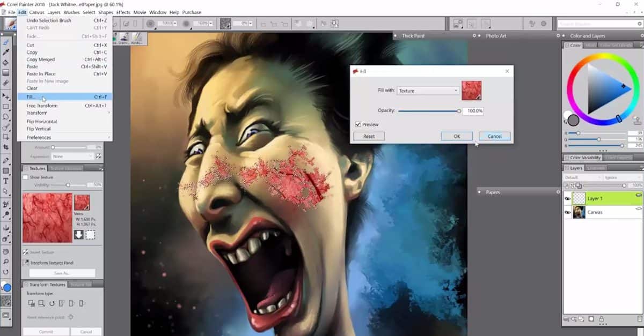Viewport: 644px width, 336px height.
Task: Open the Fill with dropdown showing Texture
Action: click(427, 91)
